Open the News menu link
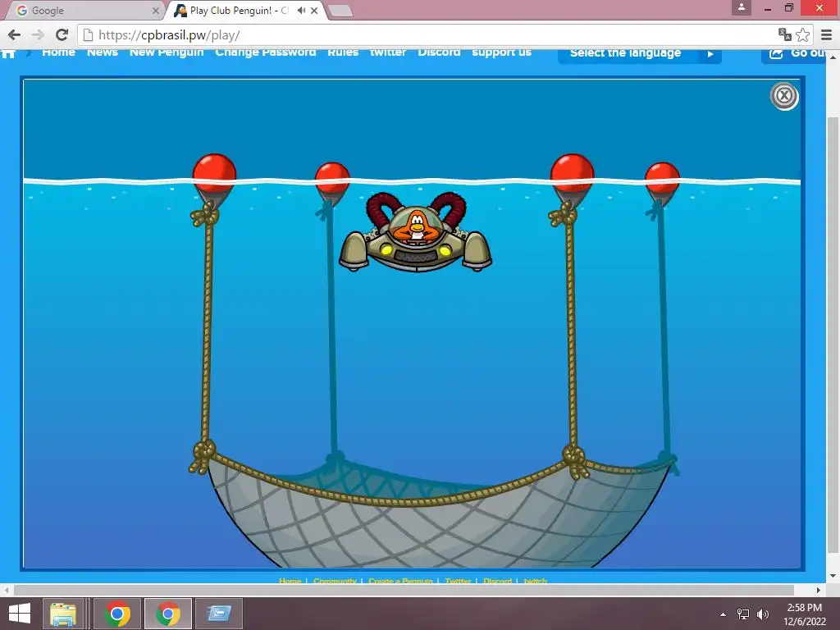840x630 pixels. coord(103,52)
